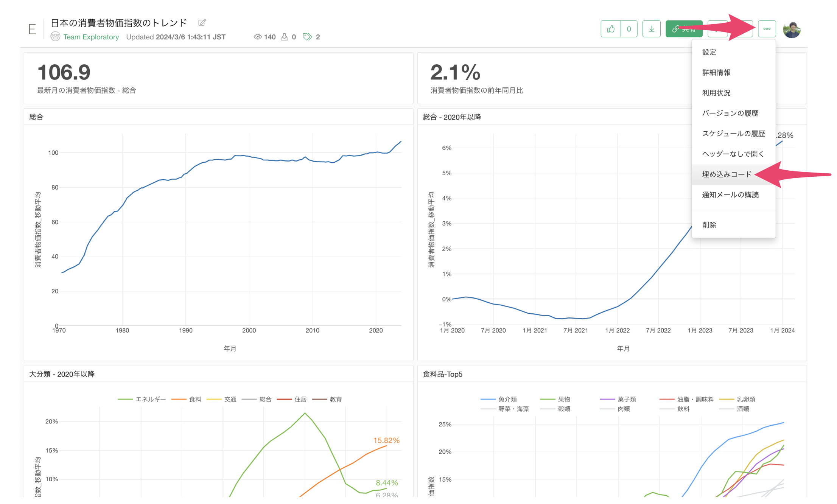Screen dimensions: 837x504
Task: Click the 大分類 - 2020年以降 chart title
Action: click(x=62, y=374)
